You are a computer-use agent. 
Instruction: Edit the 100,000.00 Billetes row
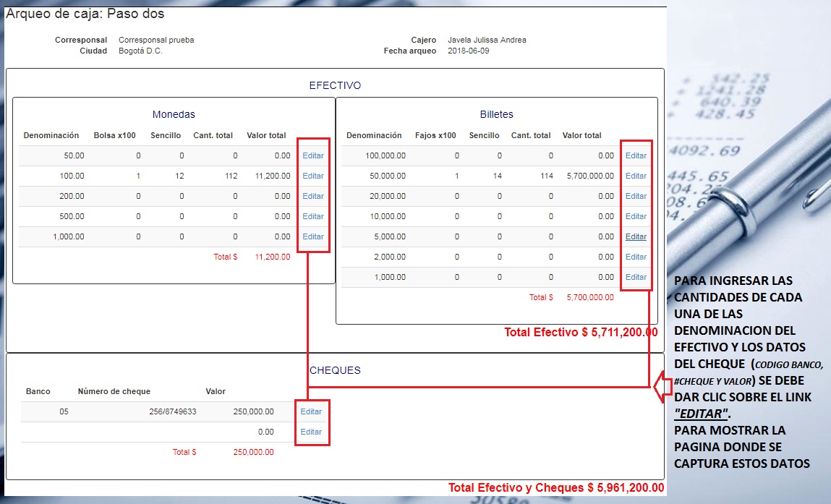pos(636,155)
